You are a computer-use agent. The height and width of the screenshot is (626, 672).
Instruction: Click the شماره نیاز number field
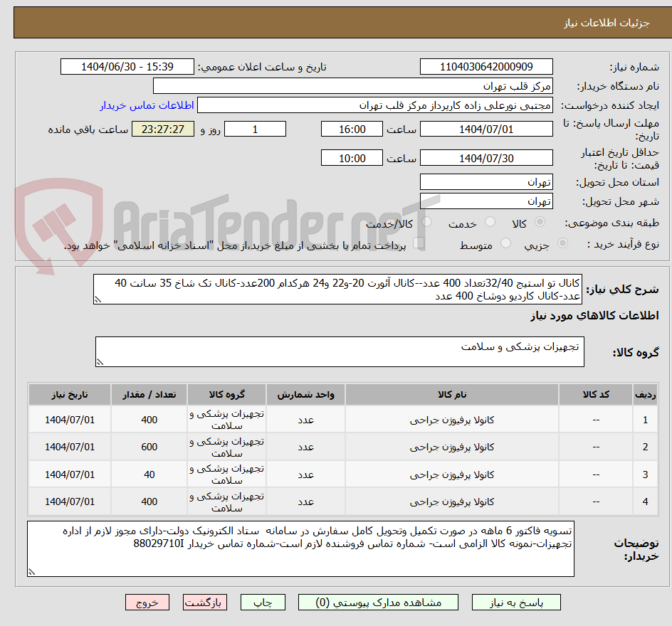(x=485, y=67)
